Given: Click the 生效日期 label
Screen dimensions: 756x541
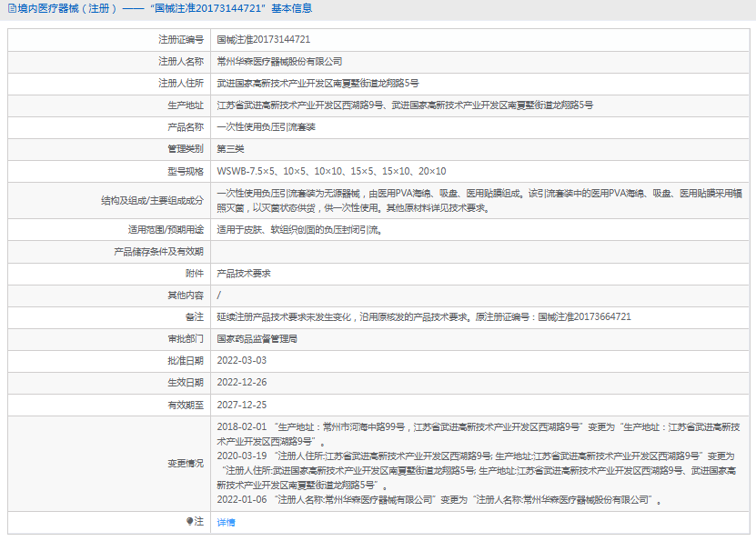Looking at the screenshot, I should pos(186,383).
